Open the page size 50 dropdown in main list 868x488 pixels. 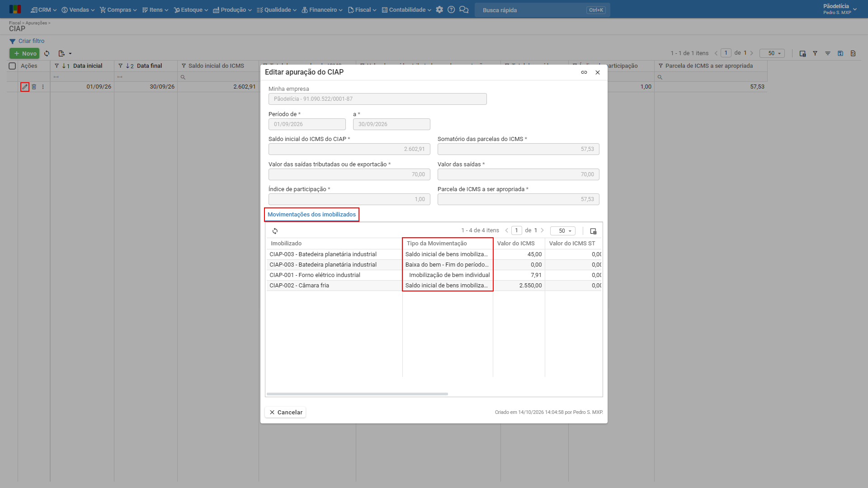tap(772, 53)
